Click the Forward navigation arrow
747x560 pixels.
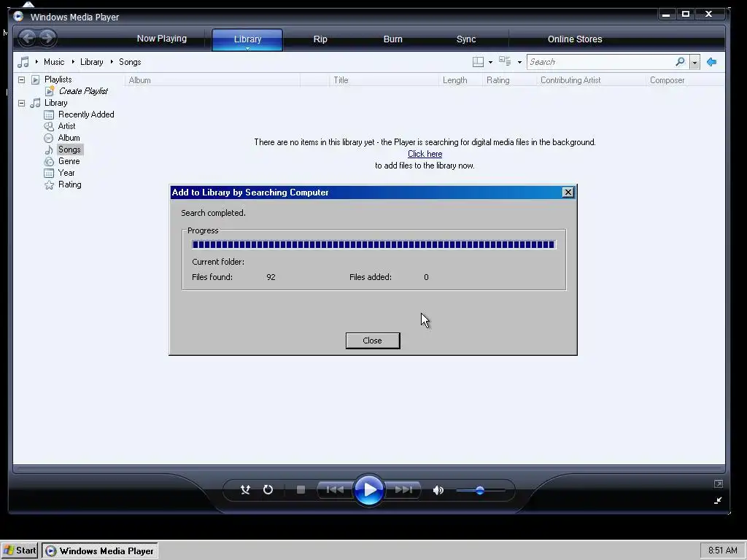tap(47, 38)
